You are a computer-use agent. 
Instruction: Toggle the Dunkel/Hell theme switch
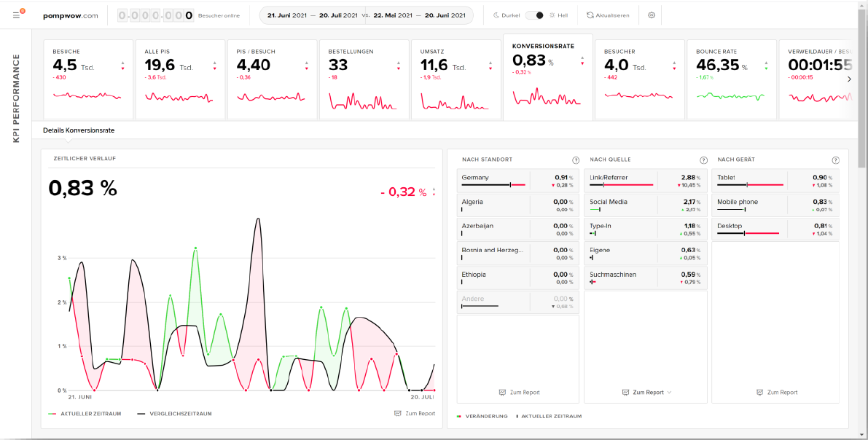tap(535, 15)
